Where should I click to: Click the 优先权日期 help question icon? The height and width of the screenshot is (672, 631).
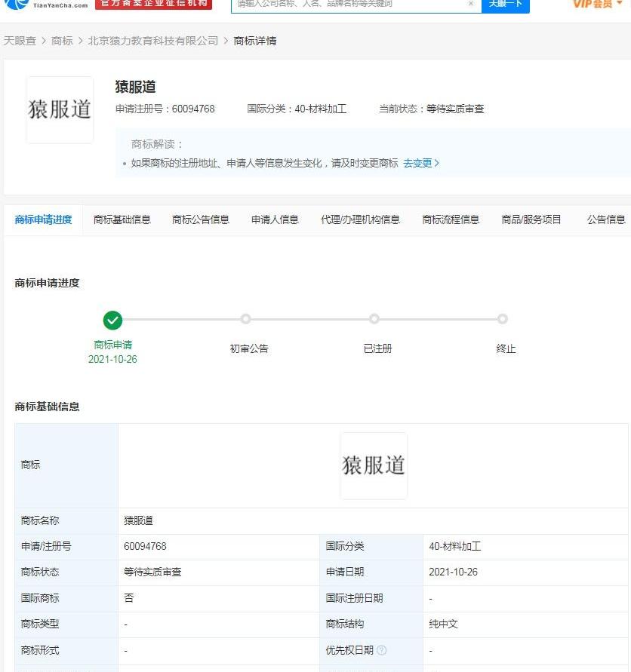pos(381,650)
